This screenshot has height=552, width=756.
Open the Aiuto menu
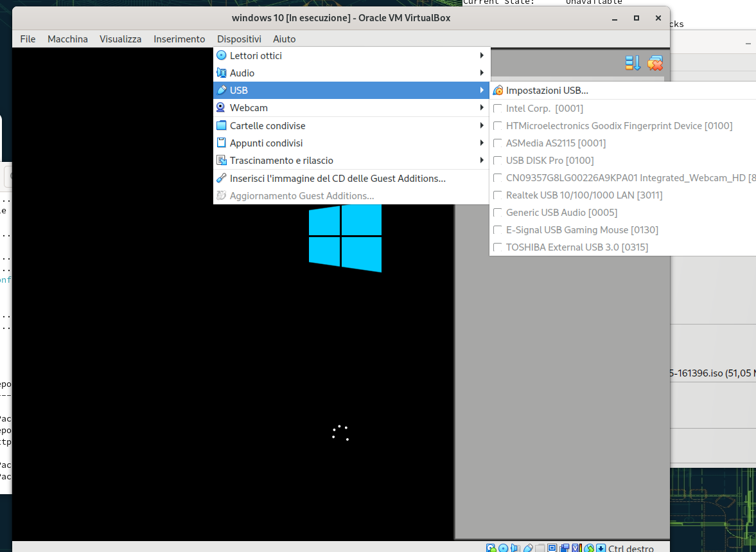(285, 39)
